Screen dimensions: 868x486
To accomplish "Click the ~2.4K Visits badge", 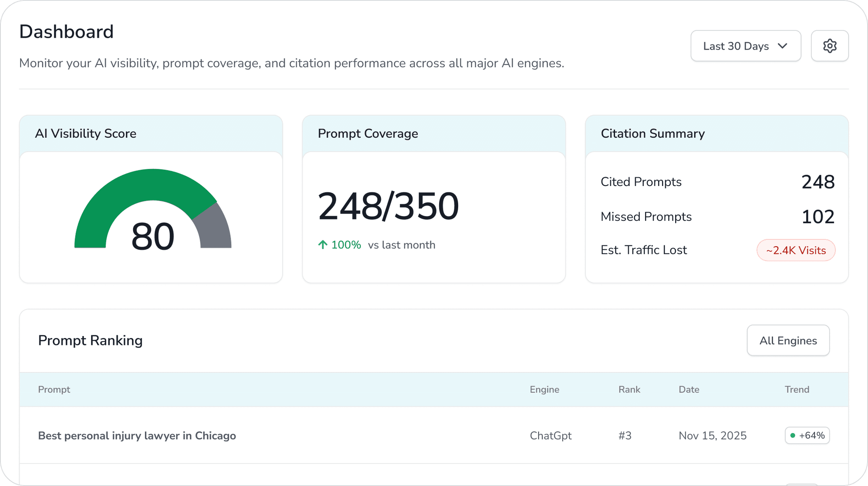I will 796,250.
